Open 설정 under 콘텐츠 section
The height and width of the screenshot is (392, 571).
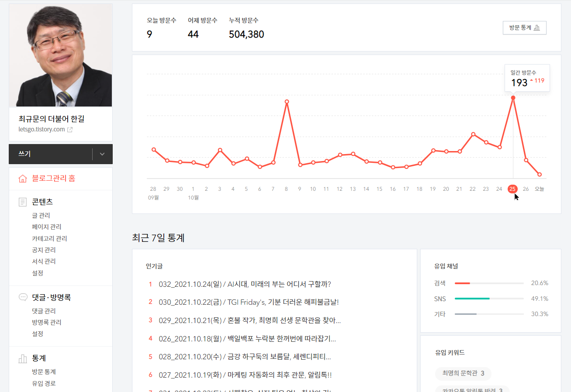click(x=38, y=273)
